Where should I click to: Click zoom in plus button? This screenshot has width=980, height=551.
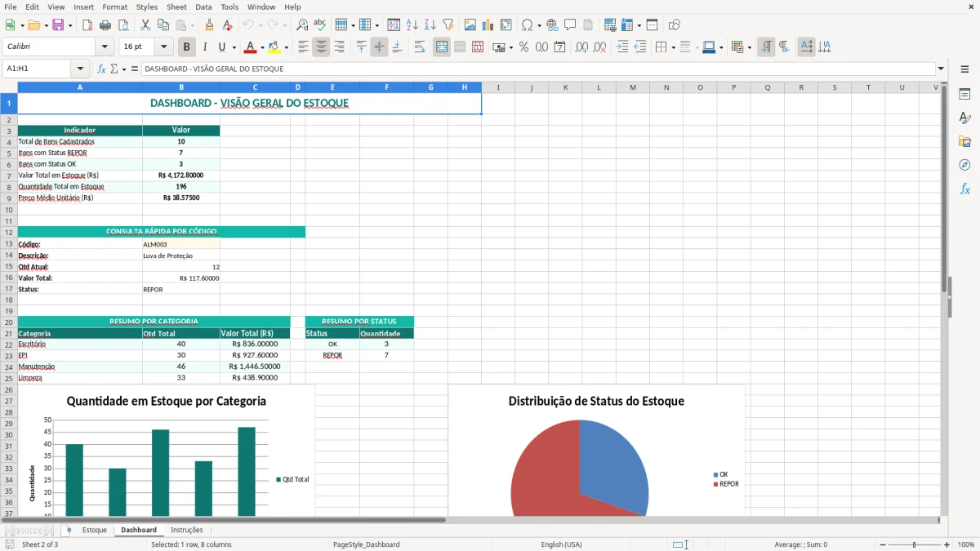point(947,544)
